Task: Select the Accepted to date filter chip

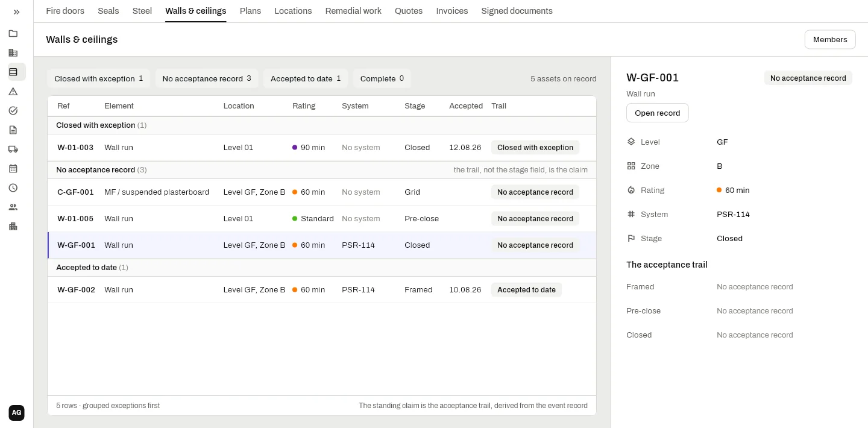Action: 306,78
